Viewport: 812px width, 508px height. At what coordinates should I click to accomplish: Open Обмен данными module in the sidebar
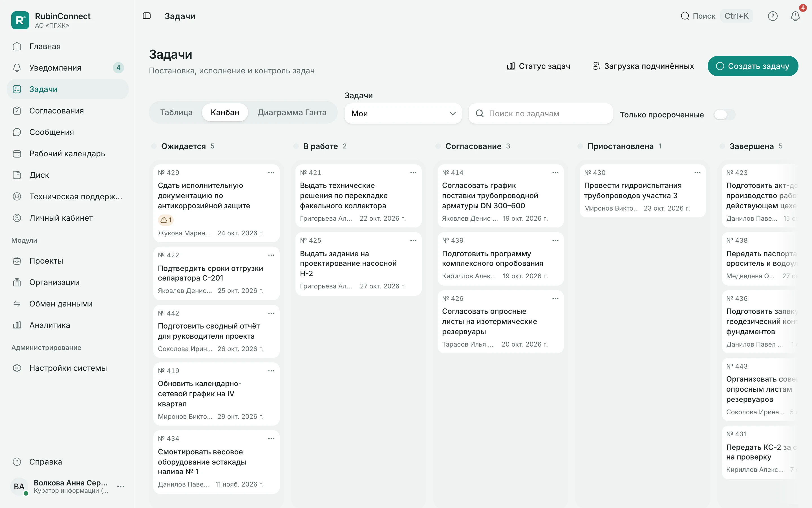[68, 303]
